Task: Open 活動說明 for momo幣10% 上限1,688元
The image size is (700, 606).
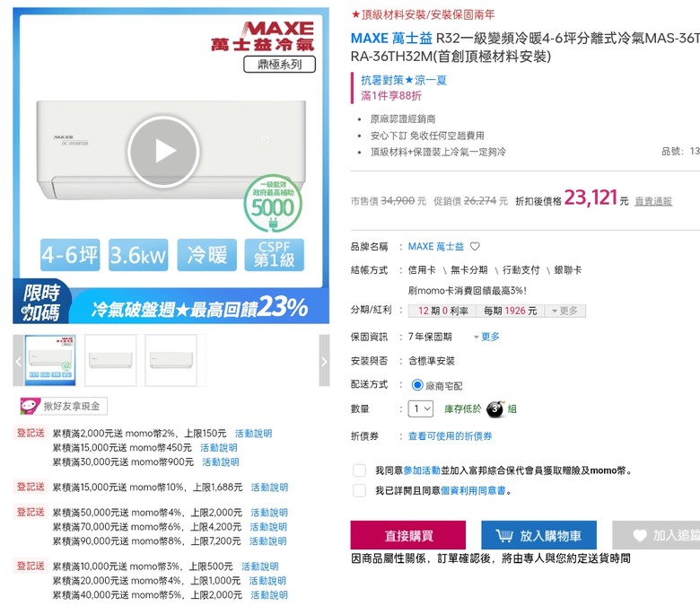Action: pos(269,487)
